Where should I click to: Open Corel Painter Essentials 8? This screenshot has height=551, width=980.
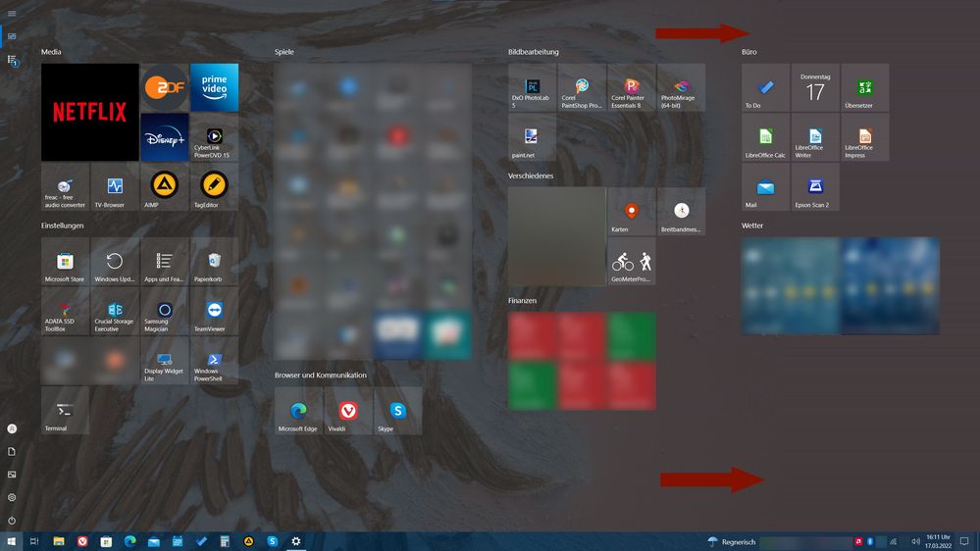click(631, 87)
